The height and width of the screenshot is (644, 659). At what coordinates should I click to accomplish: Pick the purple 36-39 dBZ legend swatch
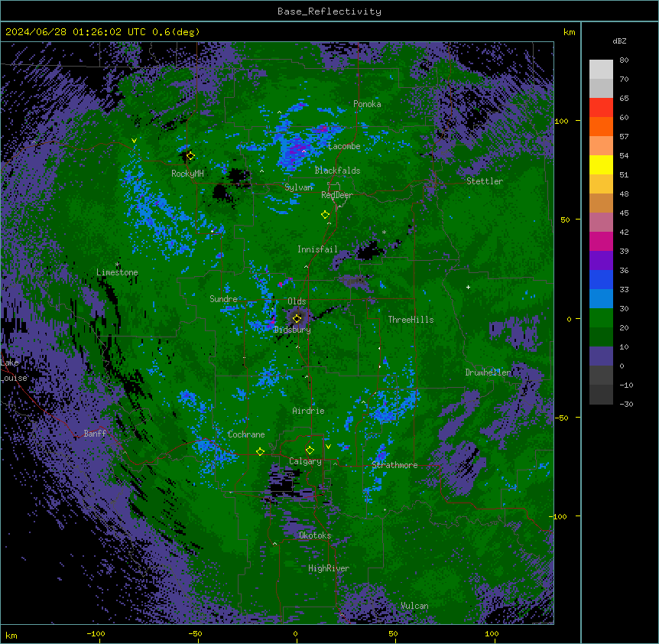[x=601, y=261]
